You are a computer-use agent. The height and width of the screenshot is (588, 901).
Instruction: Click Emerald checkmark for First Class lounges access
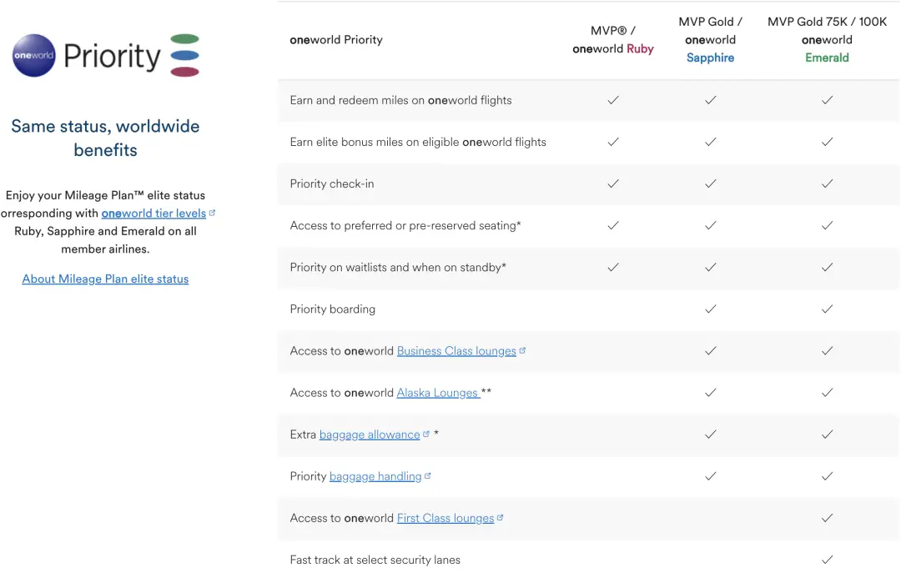(x=827, y=518)
